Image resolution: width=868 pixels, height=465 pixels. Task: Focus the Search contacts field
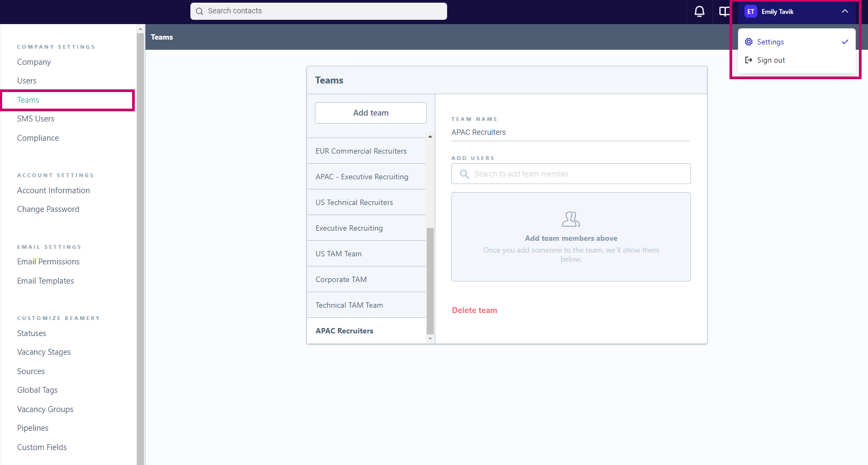click(319, 11)
